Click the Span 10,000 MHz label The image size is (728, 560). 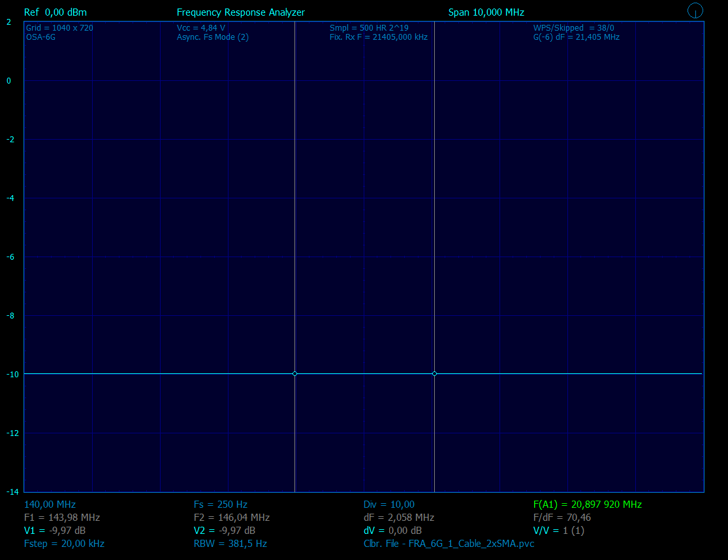pos(486,12)
